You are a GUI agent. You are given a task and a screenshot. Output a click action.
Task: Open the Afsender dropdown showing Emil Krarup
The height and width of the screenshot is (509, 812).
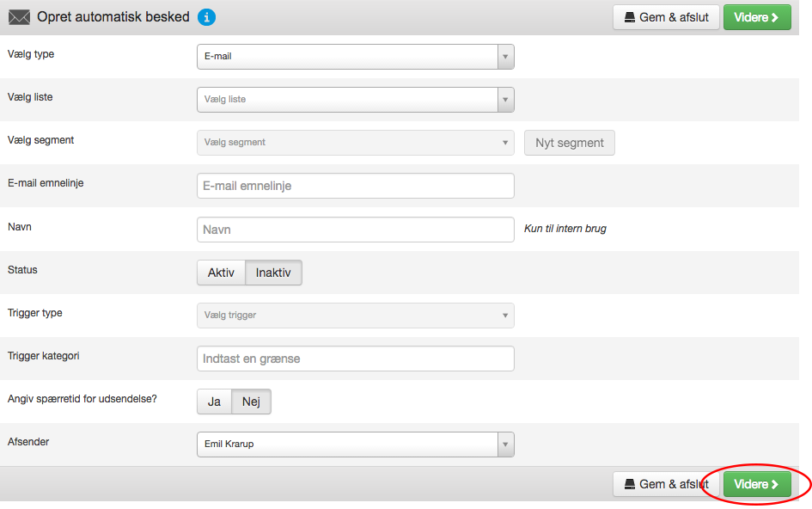pos(355,445)
